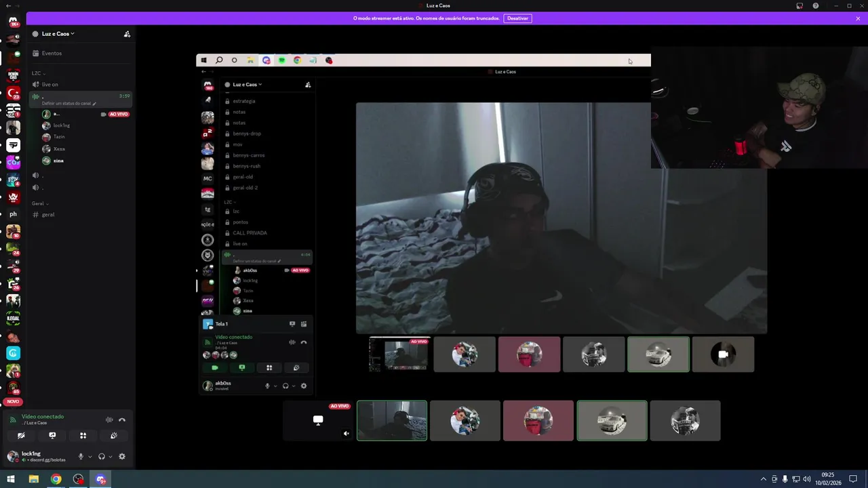Disconnect from the voice call

coord(122,420)
